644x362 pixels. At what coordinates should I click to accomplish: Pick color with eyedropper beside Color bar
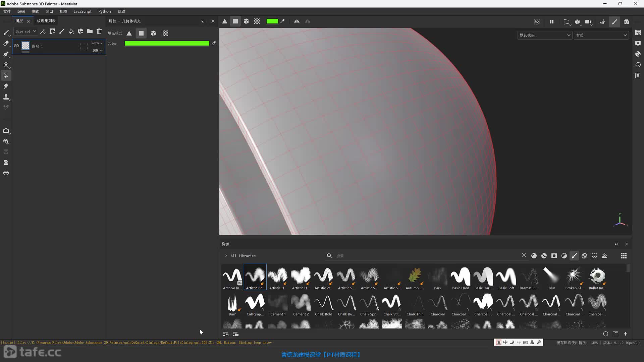point(214,43)
